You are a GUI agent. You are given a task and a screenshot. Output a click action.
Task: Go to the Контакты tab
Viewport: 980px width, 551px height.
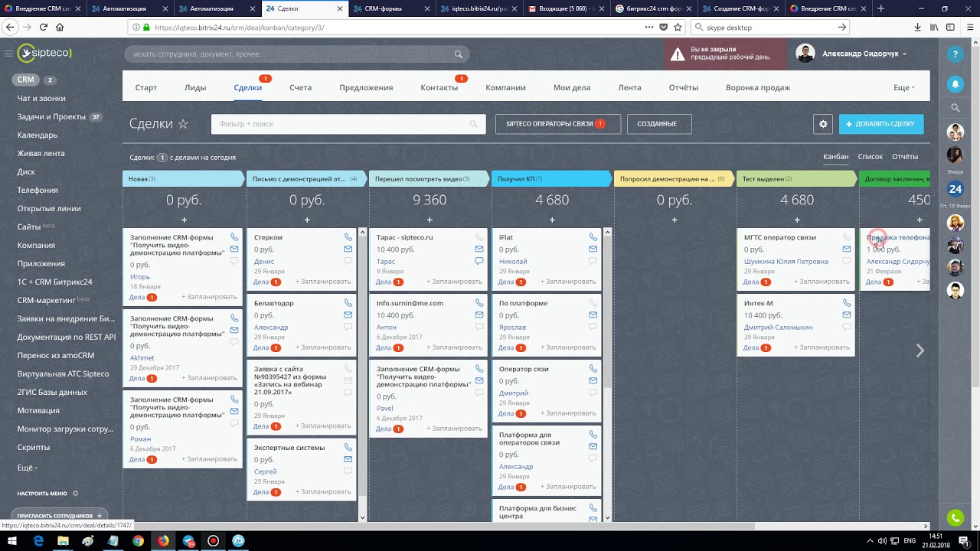(439, 87)
